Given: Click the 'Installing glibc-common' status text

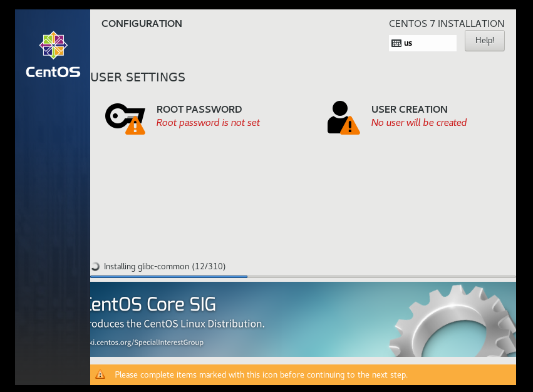Looking at the screenshot, I should click(165, 266).
